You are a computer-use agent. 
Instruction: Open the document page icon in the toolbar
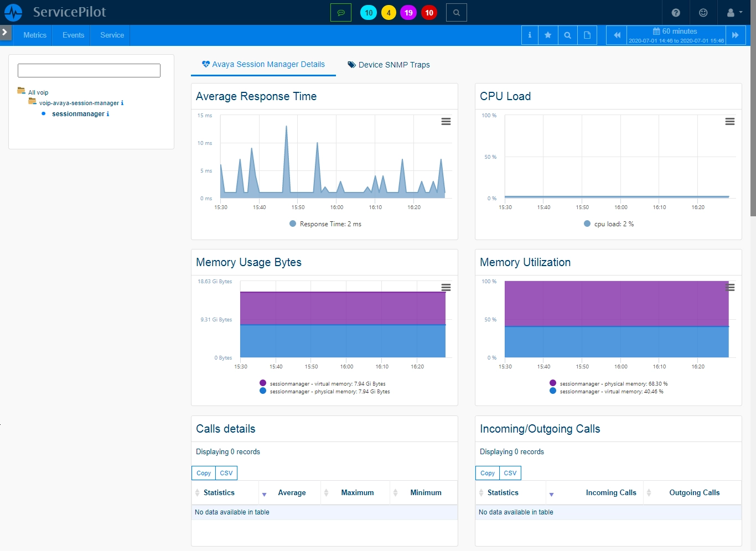[587, 35]
